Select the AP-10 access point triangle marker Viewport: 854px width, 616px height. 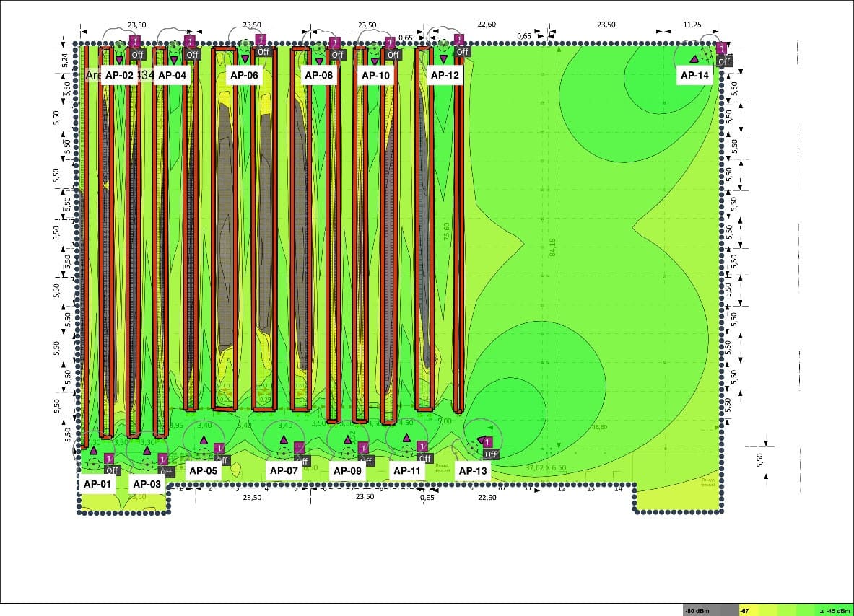click(375, 61)
